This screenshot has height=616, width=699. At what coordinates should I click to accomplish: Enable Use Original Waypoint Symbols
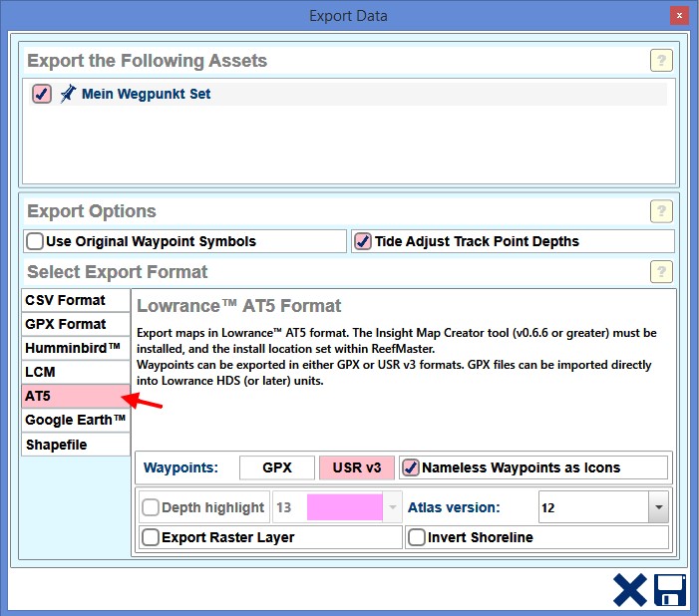click(x=36, y=241)
